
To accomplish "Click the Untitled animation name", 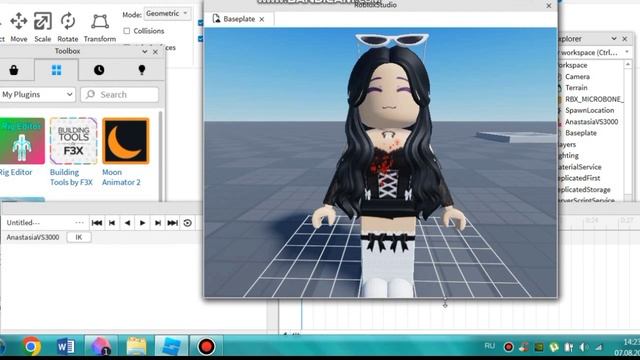I will click(x=23, y=223).
